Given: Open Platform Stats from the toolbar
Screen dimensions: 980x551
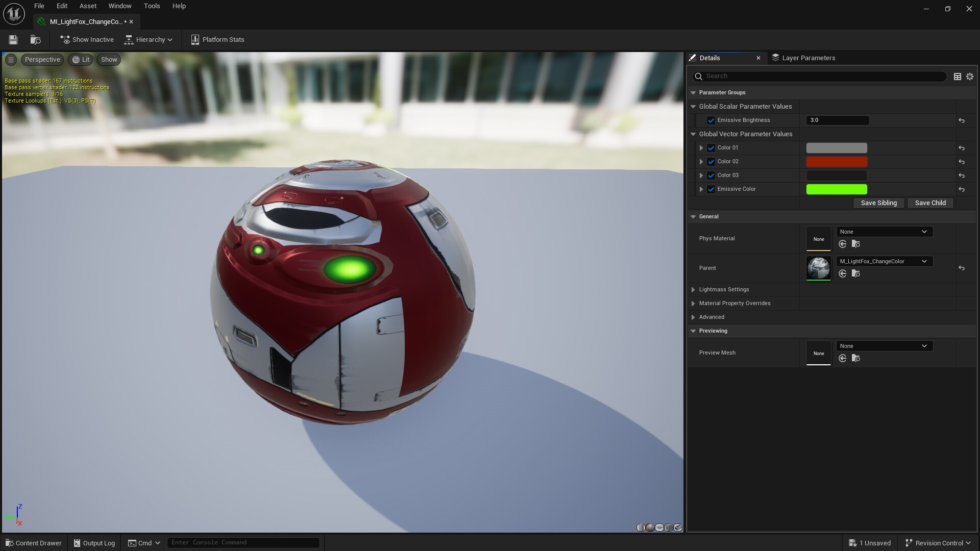Looking at the screenshot, I should [x=217, y=39].
